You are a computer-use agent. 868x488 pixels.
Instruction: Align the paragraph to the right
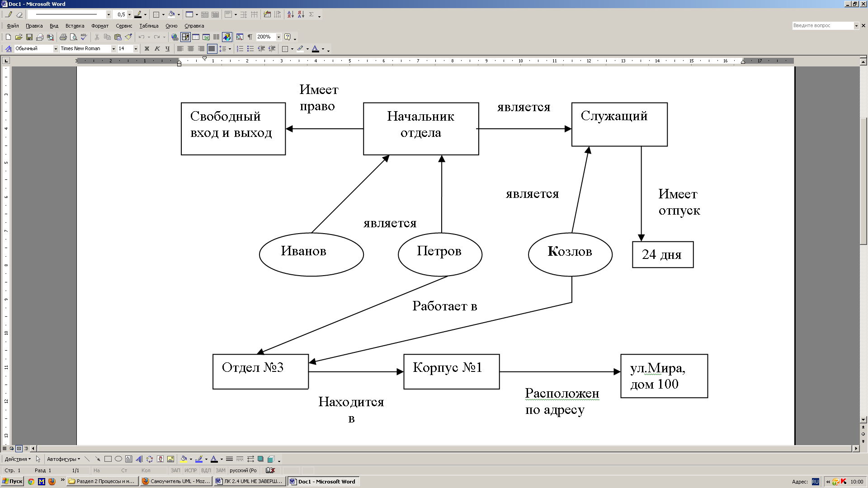coord(201,49)
